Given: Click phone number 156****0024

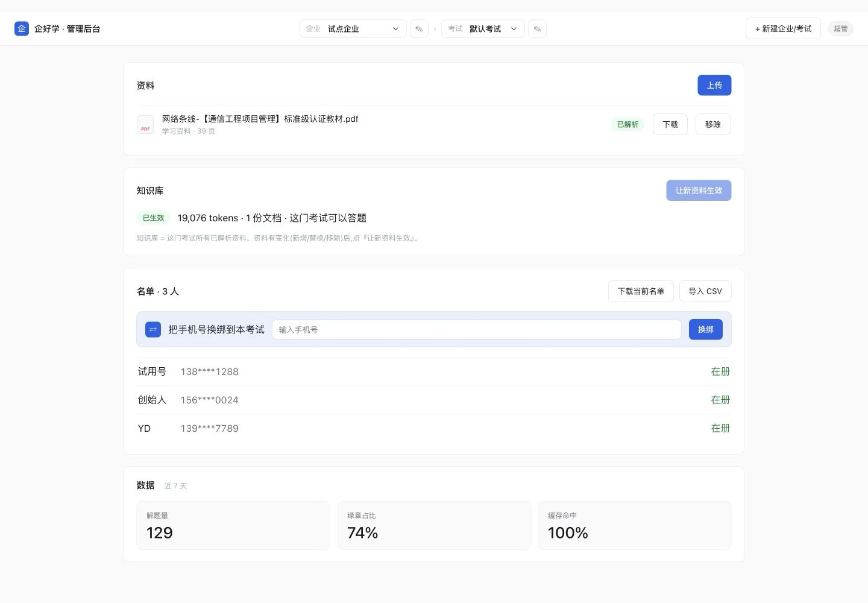Looking at the screenshot, I should (x=209, y=400).
